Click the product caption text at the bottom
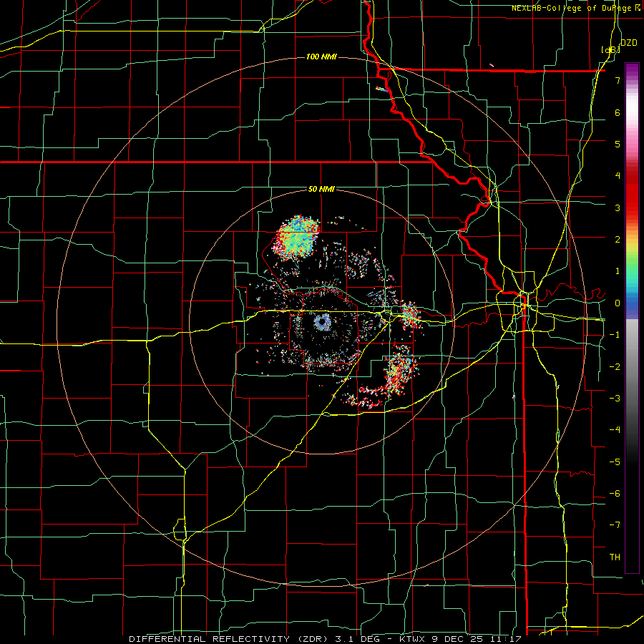The image size is (644, 644). [325, 639]
